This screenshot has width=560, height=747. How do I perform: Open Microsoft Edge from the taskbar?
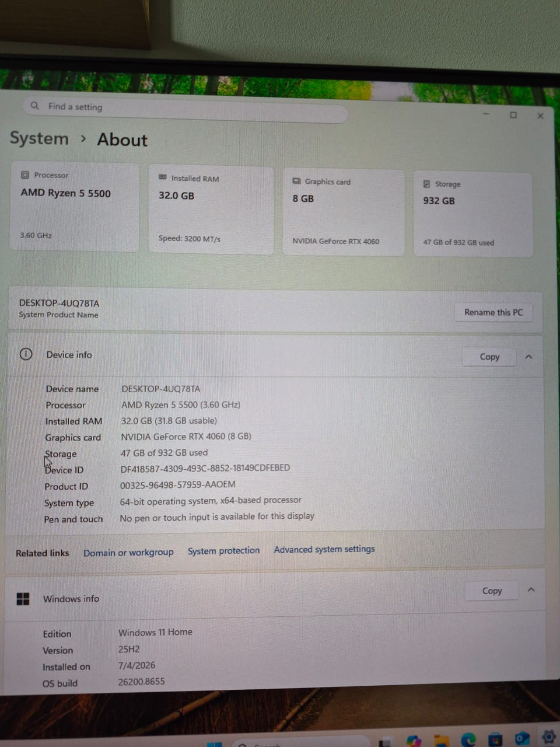468,740
